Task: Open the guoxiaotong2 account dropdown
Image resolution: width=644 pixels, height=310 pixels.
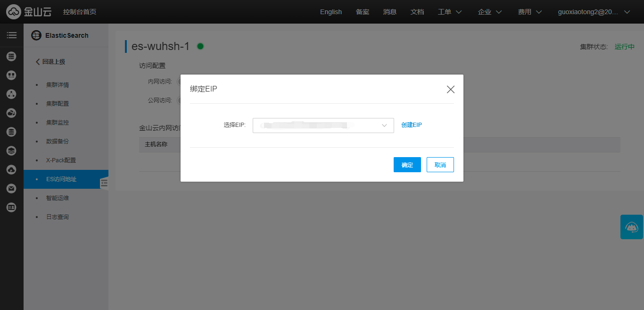Action: (x=594, y=12)
